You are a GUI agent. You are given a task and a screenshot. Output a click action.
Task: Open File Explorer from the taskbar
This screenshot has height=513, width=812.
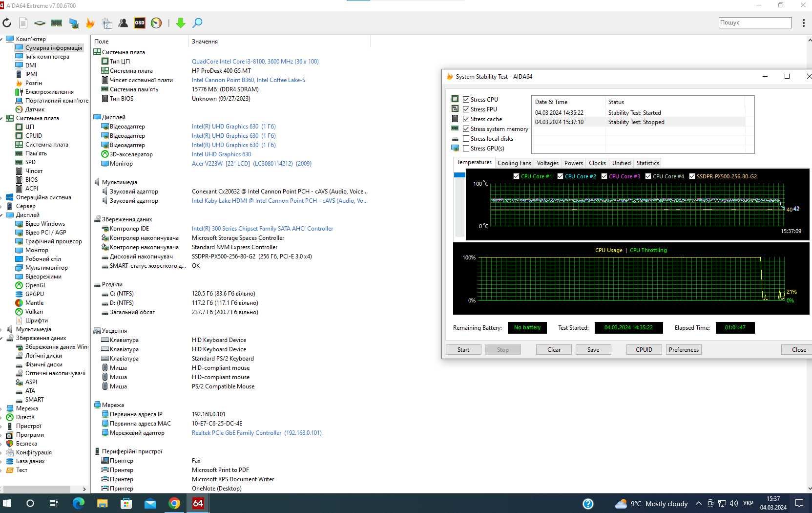pos(102,503)
